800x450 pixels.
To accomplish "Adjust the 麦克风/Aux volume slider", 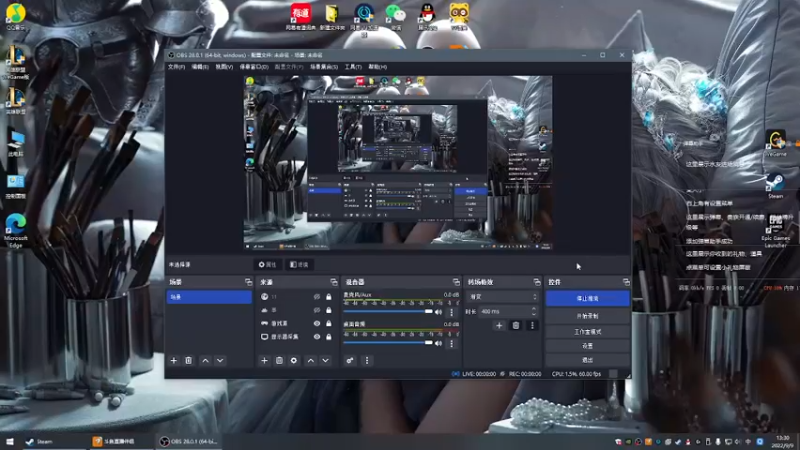I will click(x=388, y=312).
